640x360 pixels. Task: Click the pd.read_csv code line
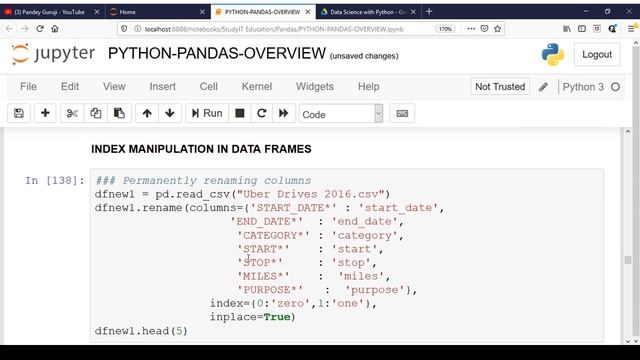coord(242,194)
